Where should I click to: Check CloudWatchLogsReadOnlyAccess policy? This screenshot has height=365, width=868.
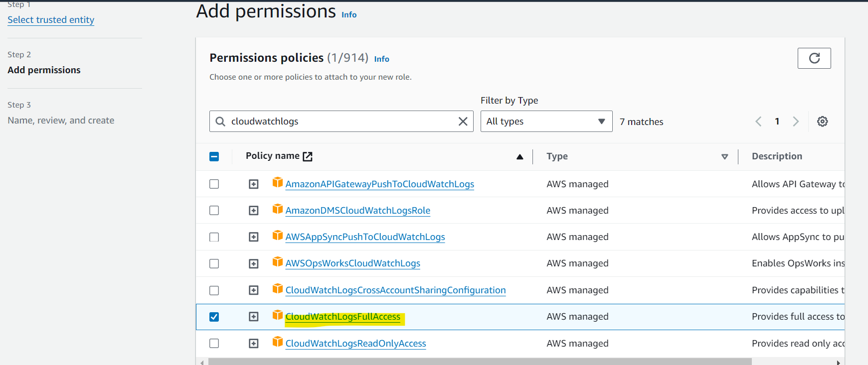coord(214,344)
